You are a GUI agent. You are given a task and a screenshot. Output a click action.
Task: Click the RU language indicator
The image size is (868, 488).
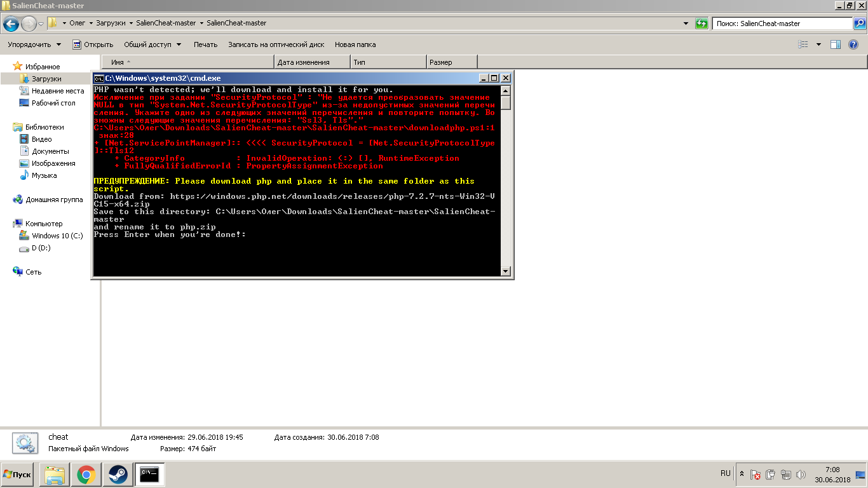pyautogui.click(x=726, y=473)
